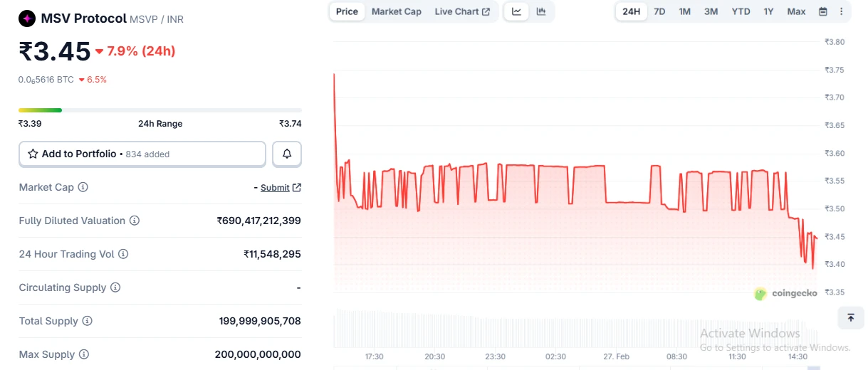
Task: Click the 17:30 time axis label
Action: click(375, 356)
